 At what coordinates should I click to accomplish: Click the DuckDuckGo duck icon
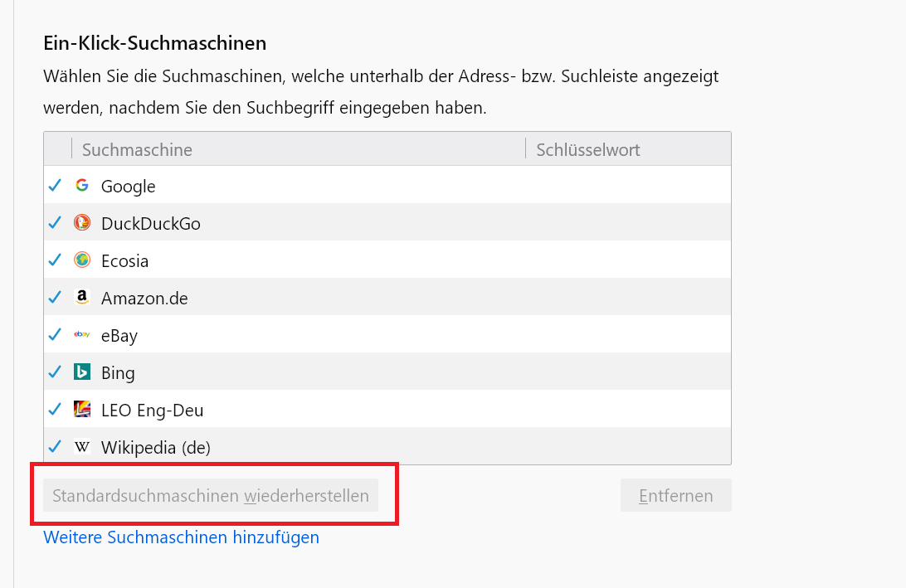[82, 223]
